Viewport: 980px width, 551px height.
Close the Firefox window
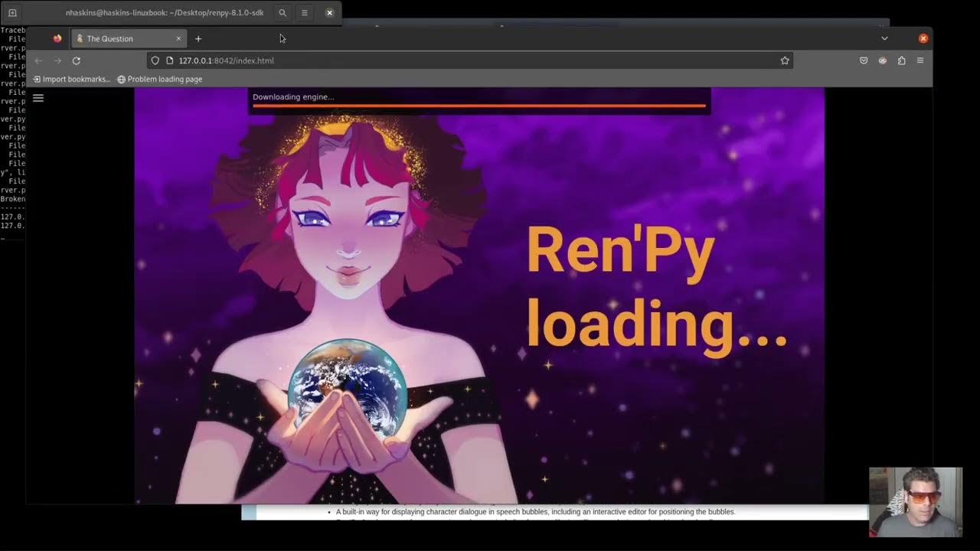[923, 38]
